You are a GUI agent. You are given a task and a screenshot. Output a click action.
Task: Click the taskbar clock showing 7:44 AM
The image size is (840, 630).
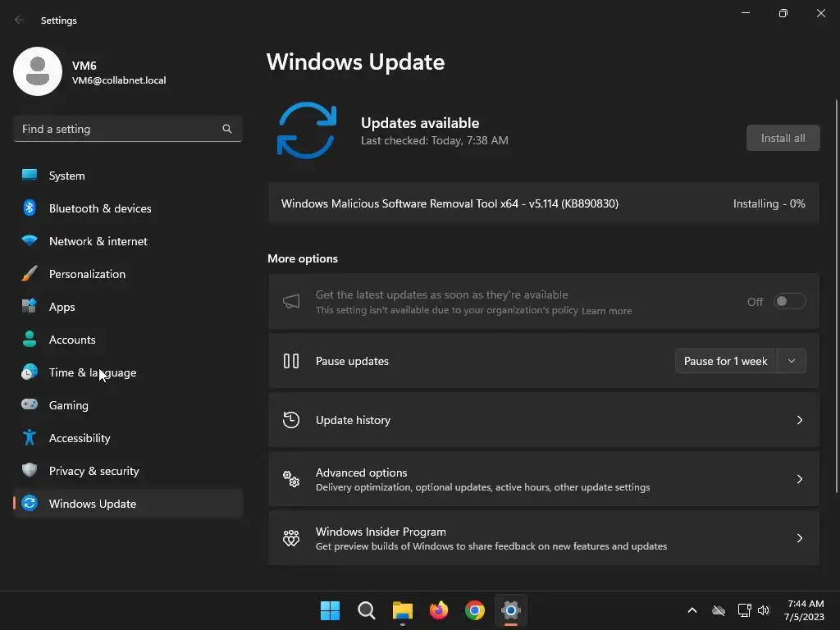click(804, 610)
